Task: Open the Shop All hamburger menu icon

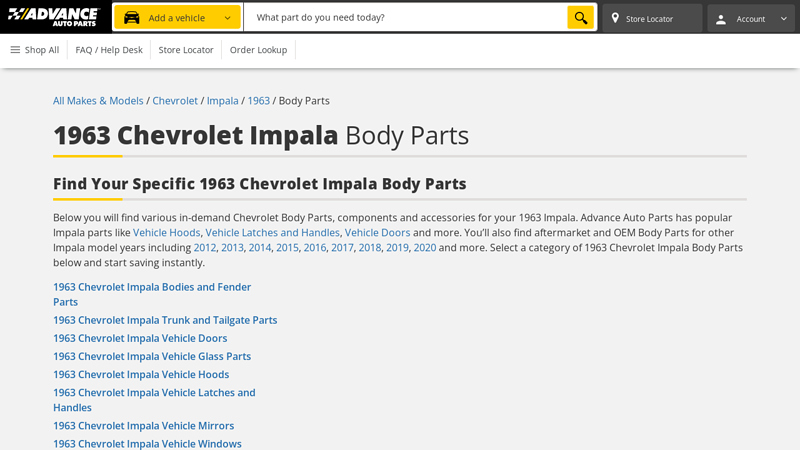Action: pos(15,50)
